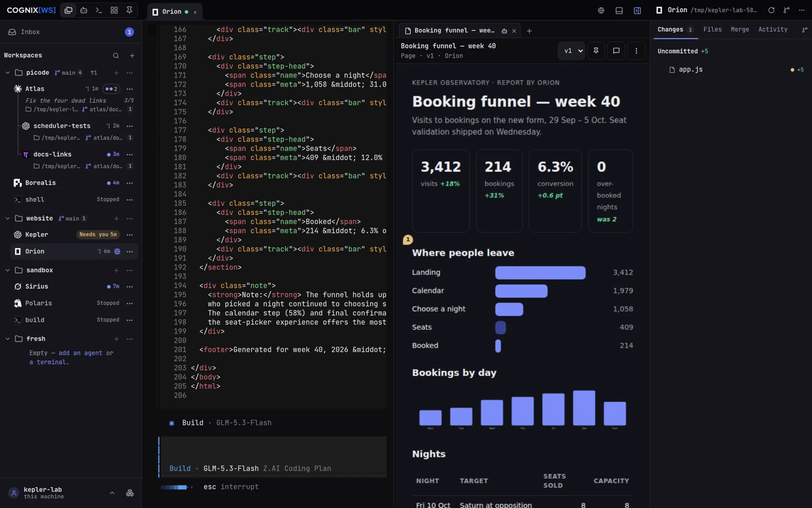Click the pin icon in top toolbar
Viewport: 812px width, 508px height.
129,10
